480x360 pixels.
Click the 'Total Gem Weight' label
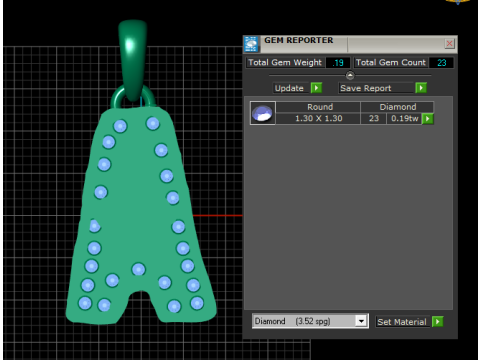pyautogui.click(x=285, y=63)
